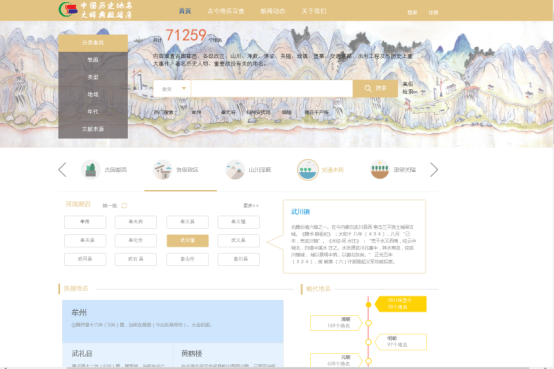Open the 全文 search scope dropdown
This screenshot has height=369, width=554.
(172, 89)
